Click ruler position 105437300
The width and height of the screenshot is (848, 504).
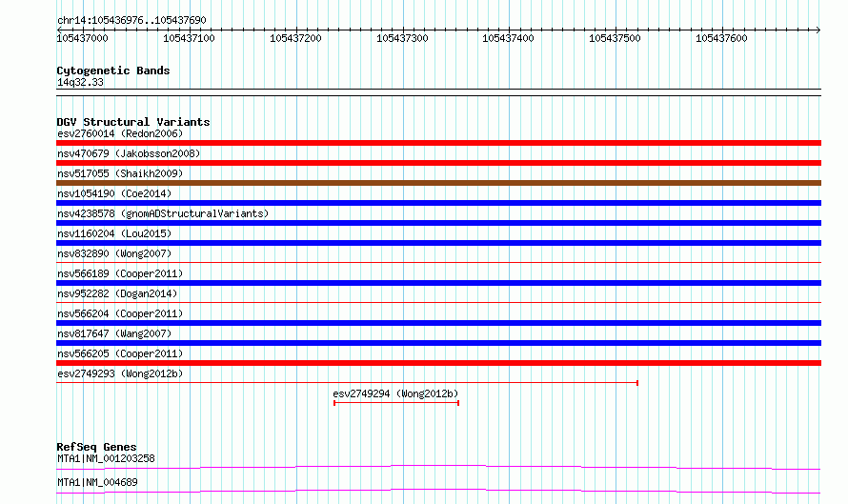click(402, 38)
